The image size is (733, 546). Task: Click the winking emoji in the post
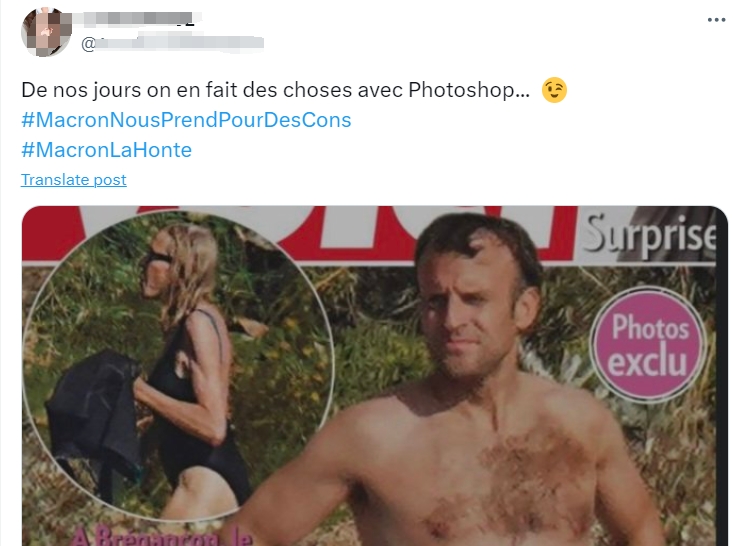coord(554,90)
